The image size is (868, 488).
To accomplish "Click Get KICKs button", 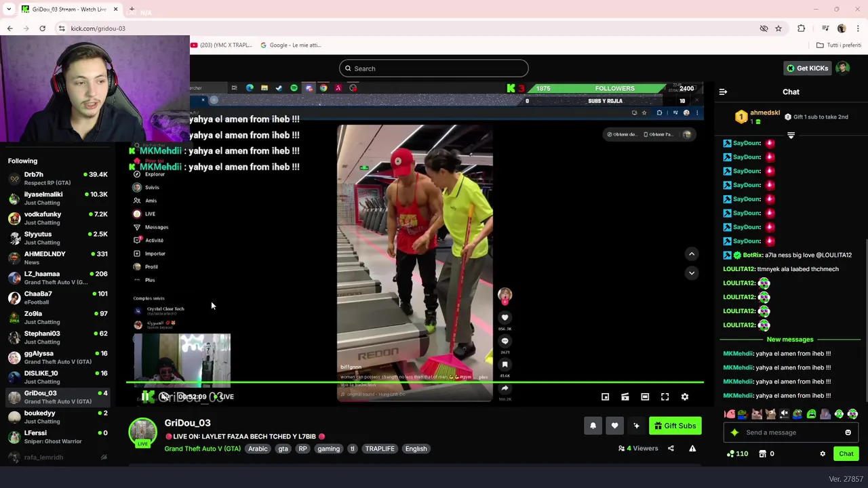I will 807,68.
